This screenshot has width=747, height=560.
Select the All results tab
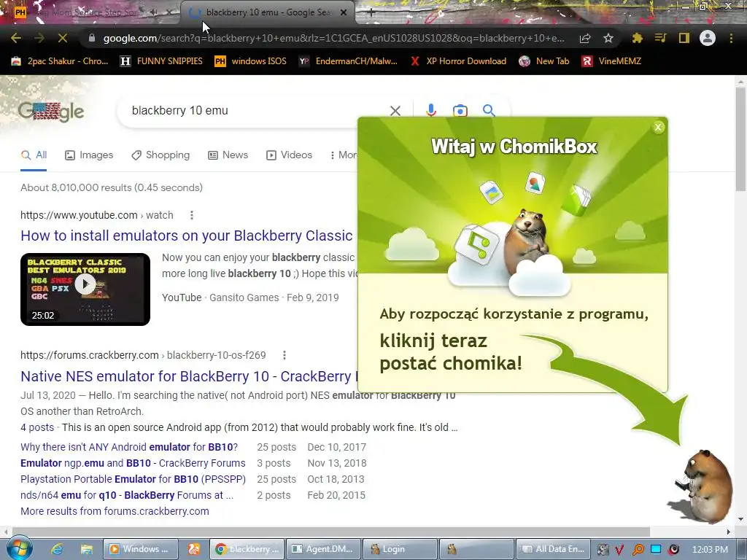tap(34, 155)
